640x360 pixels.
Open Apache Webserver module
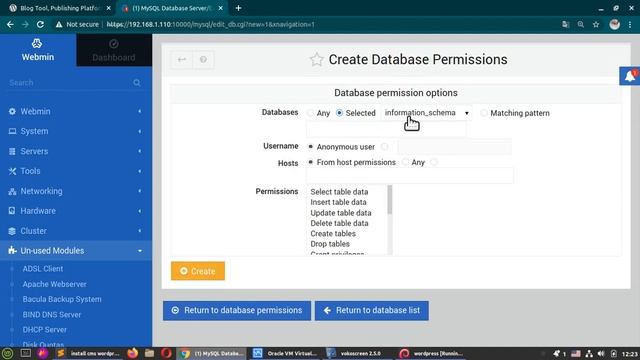[54, 284]
